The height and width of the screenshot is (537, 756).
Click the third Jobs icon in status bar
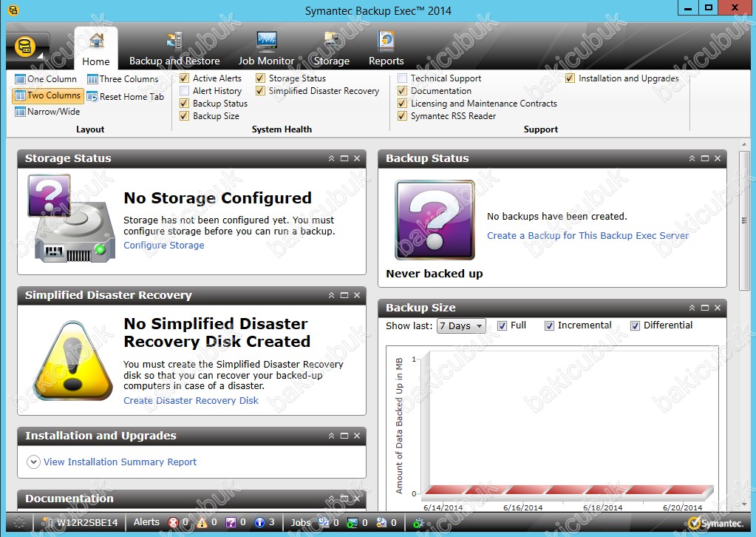click(x=381, y=522)
